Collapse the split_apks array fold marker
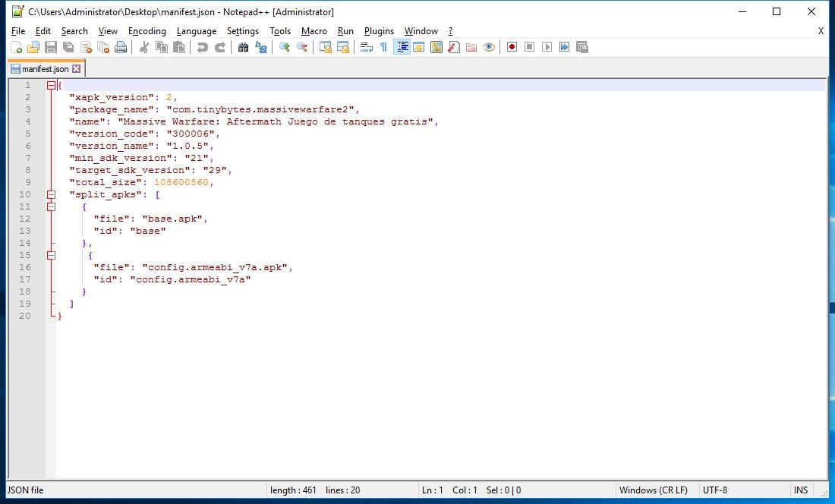 coord(50,194)
